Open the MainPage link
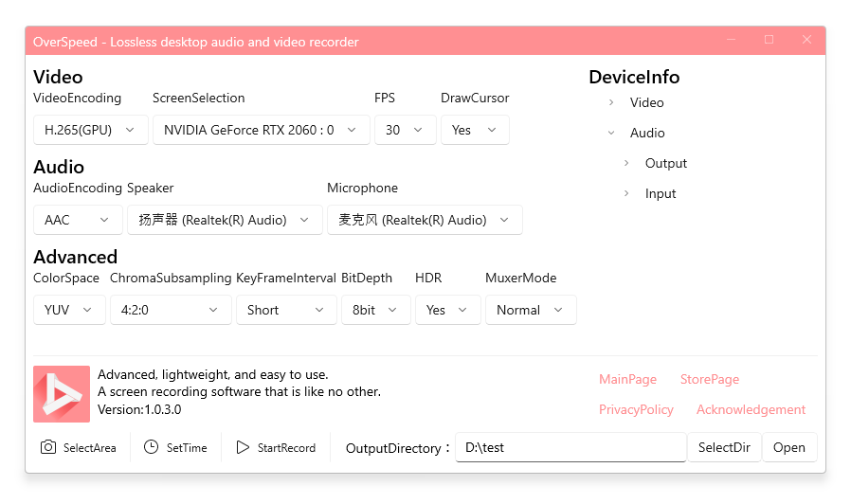Screen dimensions: 851x504 [x=627, y=379]
